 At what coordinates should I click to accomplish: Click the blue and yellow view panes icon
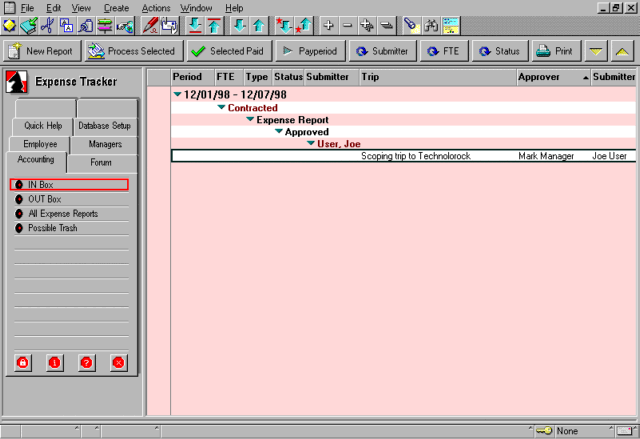[451, 26]
